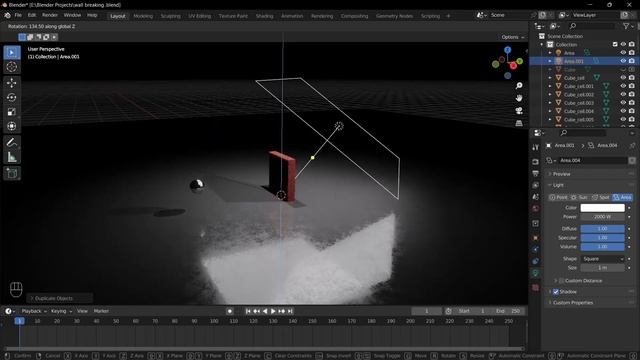640x360 pixels.
Task: Set light type to Point
Action: coord(558,198)
